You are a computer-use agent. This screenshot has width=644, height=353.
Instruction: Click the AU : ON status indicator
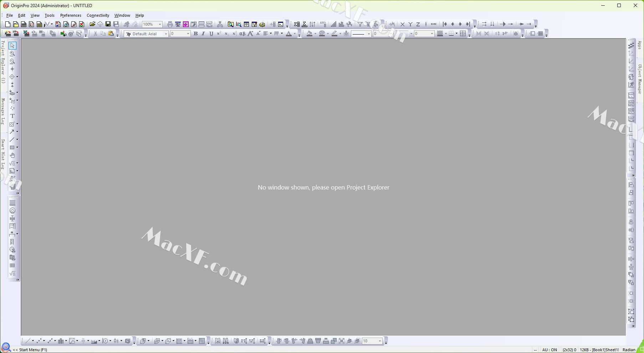550,350
